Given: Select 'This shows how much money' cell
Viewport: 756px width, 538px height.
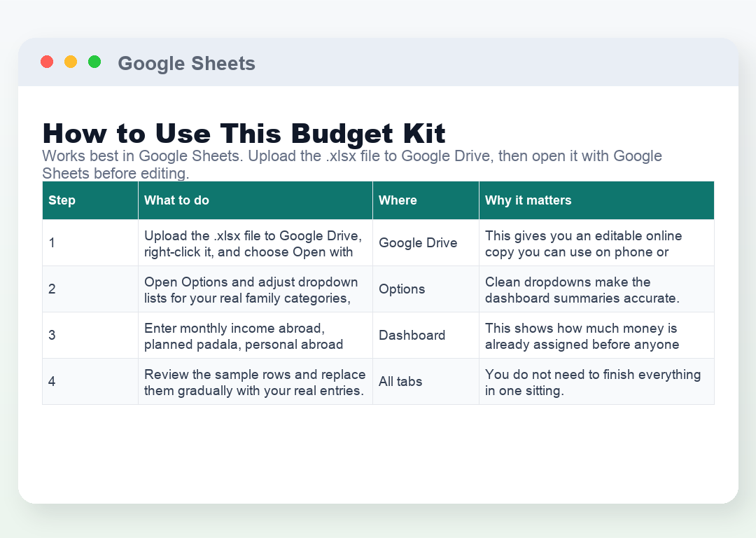Looking at the screenshot, I should pos(596,336).
